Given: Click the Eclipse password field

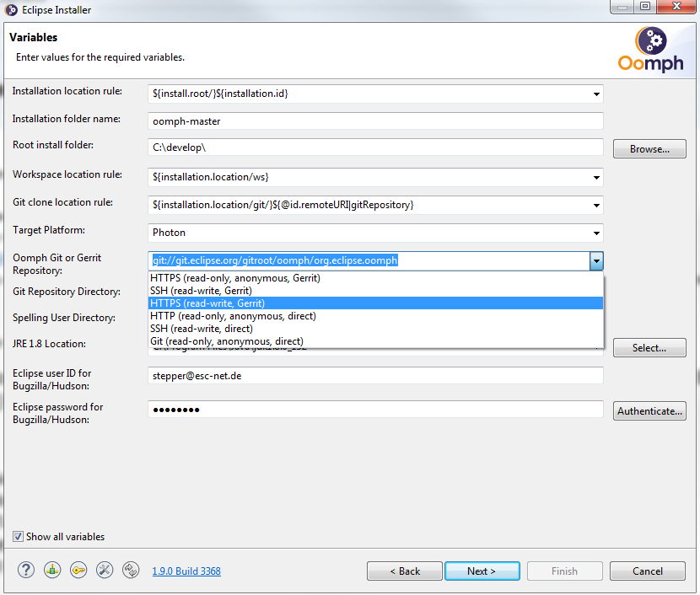Looking at the screenshot, I should (375, 410).
